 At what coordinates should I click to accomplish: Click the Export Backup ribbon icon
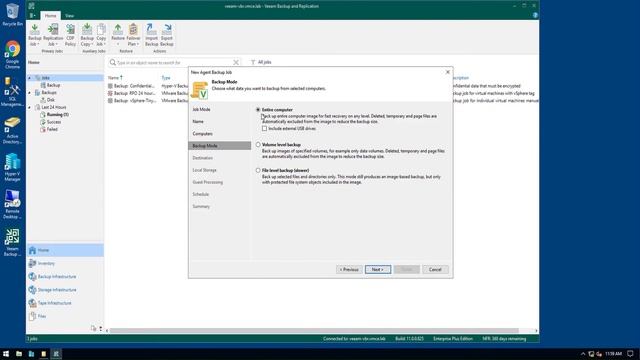[167, 35]
